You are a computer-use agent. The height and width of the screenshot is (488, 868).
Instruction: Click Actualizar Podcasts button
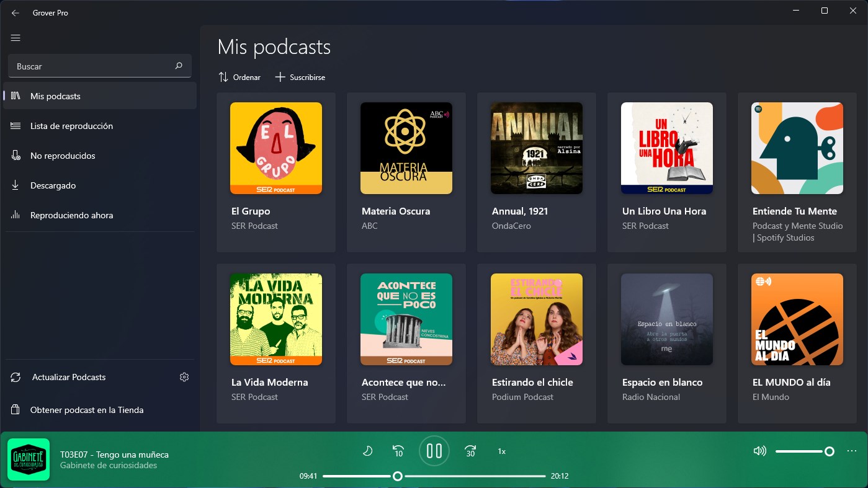click(x=69, y=377)
